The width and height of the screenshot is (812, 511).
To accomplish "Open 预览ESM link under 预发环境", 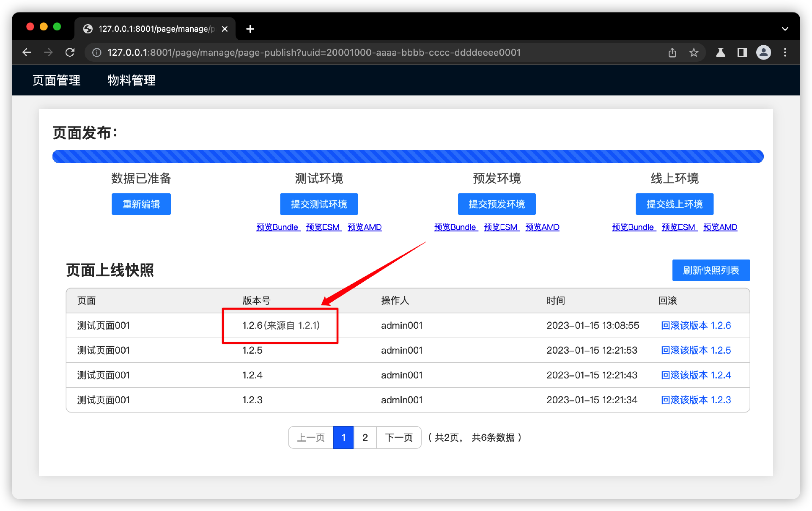I will coord(501,227).
